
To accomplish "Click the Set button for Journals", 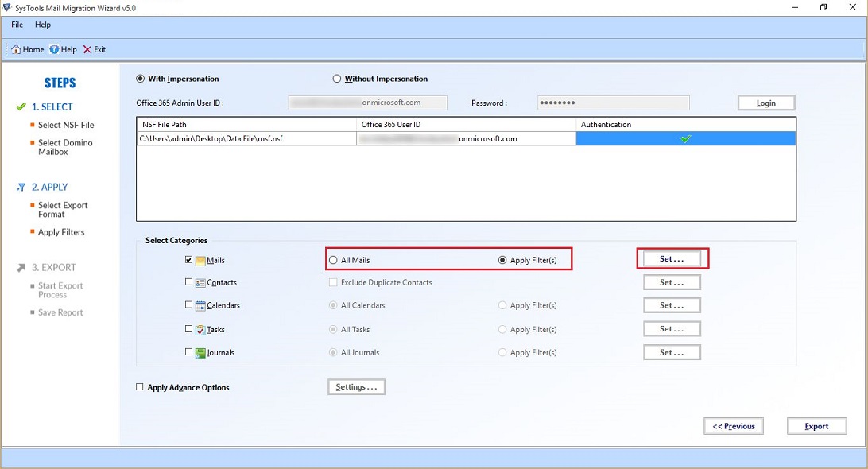I will (672, 352).
